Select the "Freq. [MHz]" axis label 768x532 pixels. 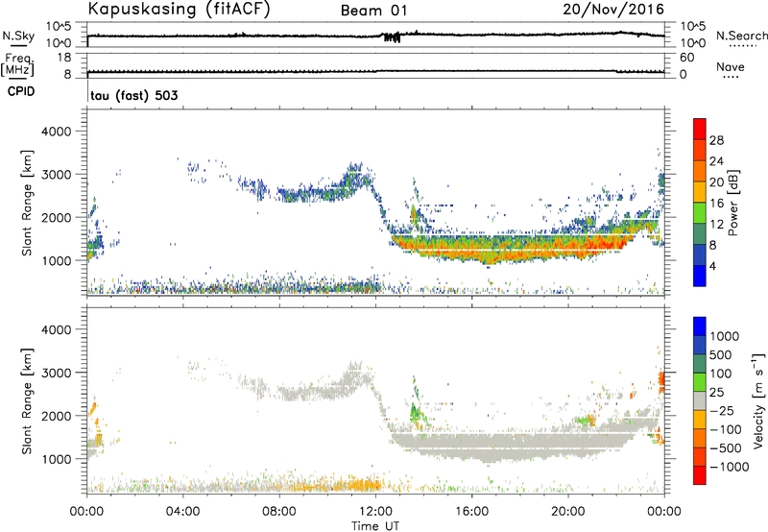click(x=17, y=65)
